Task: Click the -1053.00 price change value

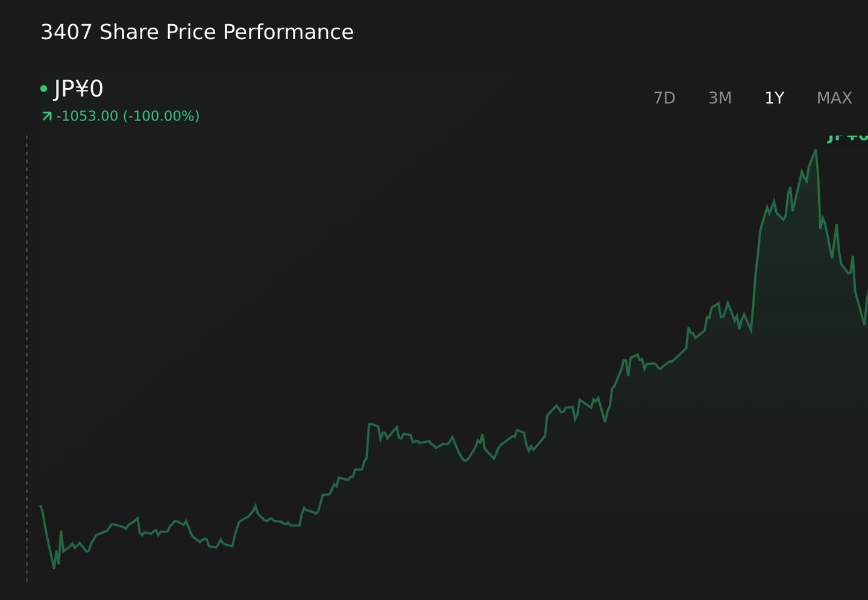Action: click(87, 116)
